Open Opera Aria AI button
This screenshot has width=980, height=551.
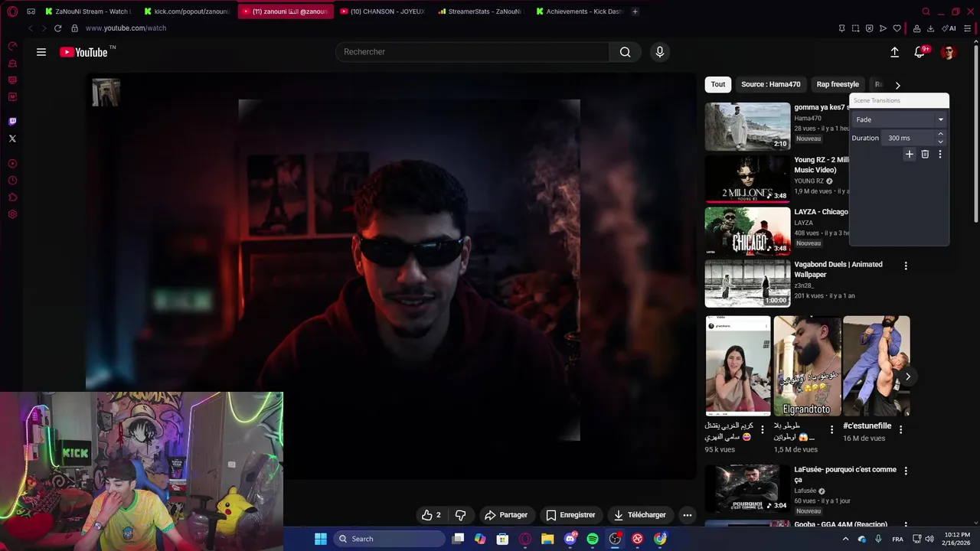click(949, 28)
